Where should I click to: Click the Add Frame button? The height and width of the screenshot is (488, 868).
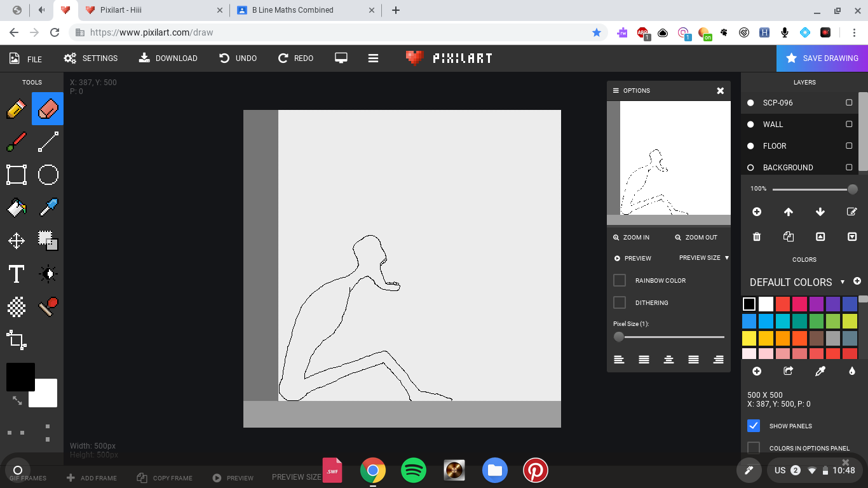coord(92,477)
